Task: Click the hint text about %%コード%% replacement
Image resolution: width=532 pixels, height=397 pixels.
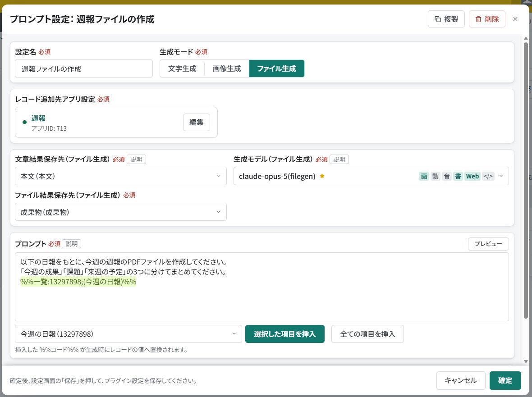Action: tap(101, 350)
